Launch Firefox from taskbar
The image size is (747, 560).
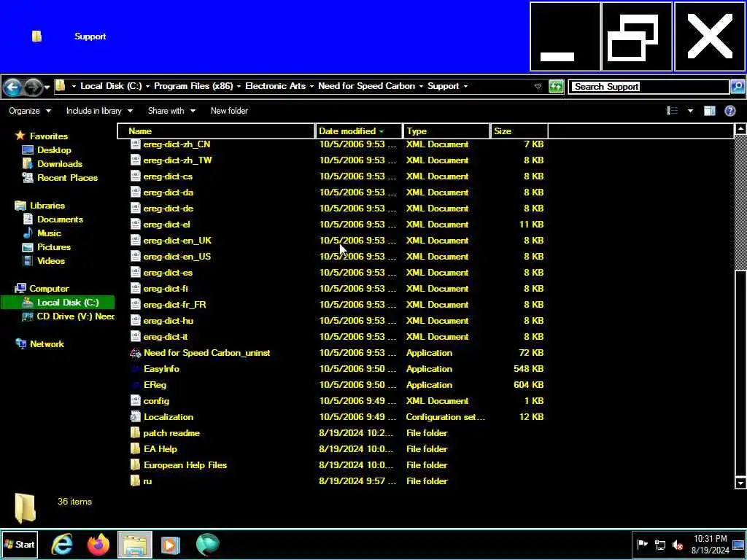[x=98, y=545]
